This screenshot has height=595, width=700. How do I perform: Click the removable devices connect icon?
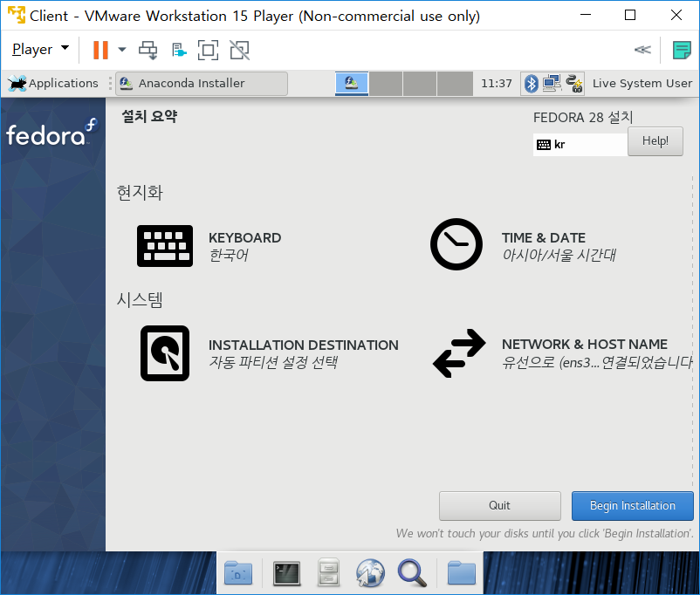tap(179, 50)
